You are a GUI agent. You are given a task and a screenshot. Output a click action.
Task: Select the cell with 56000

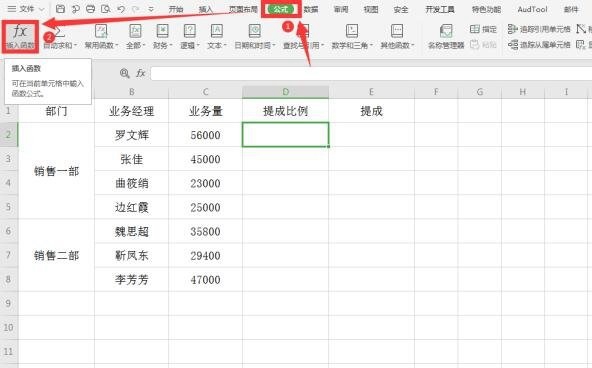pyautogui.click(x=206, y=135)
